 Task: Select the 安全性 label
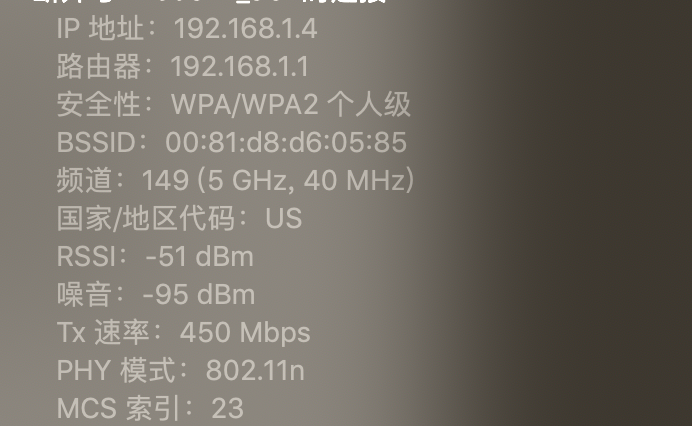[x=99, y=105]
